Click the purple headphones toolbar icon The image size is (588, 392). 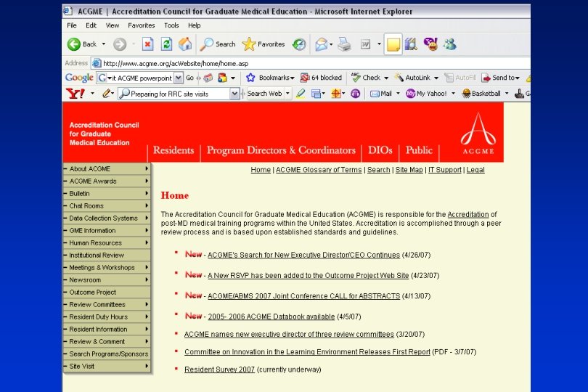pyautogui.click(x=355, y=94)
